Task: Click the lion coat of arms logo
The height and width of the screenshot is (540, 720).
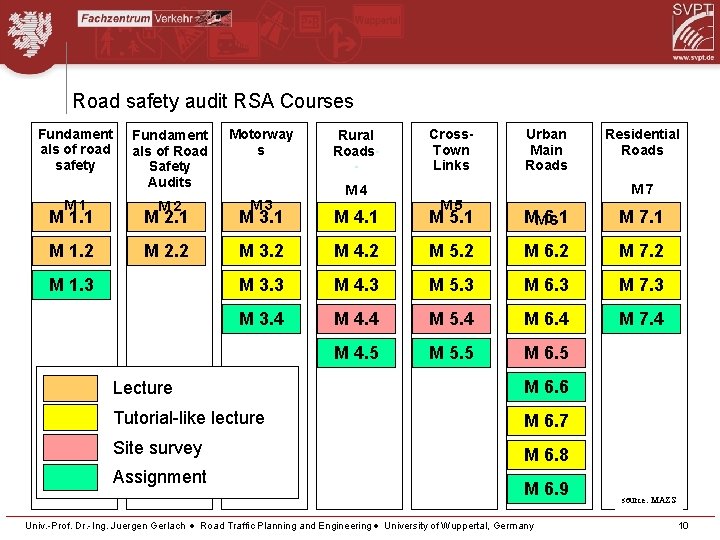Action: [x=30, y=35]
